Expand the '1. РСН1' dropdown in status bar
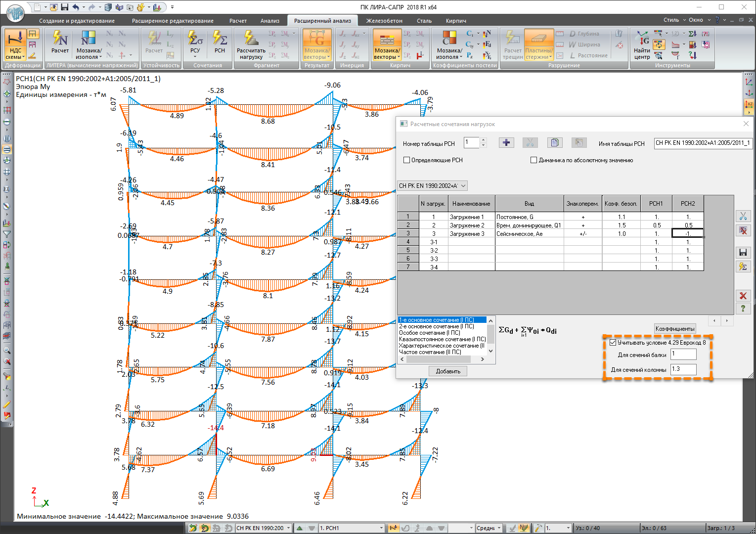This screenshot has height=534, width=756. pyautogui.click(x=381, y=528)
